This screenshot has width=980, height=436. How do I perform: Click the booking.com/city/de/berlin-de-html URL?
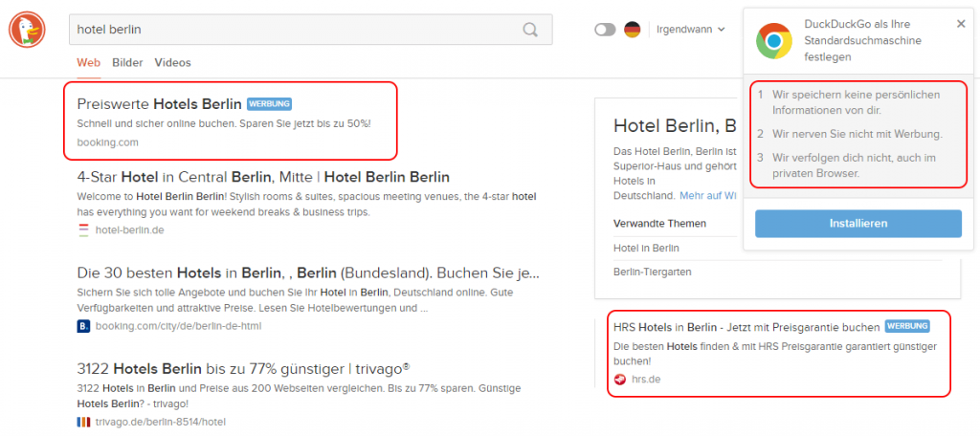tap(178, 326)
